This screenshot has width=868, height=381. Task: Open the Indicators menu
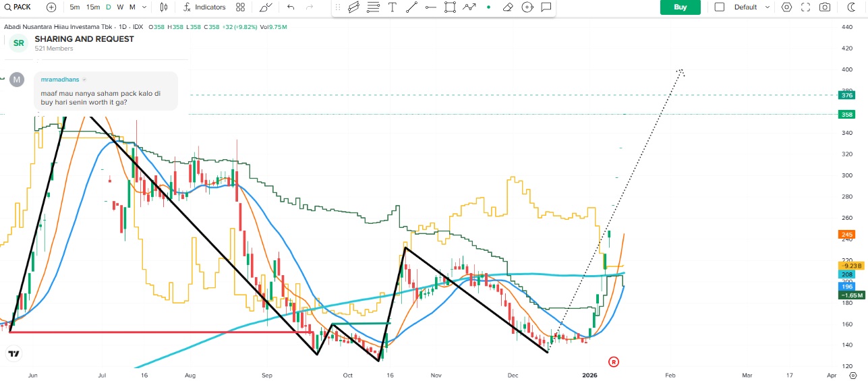click(204, 7)
